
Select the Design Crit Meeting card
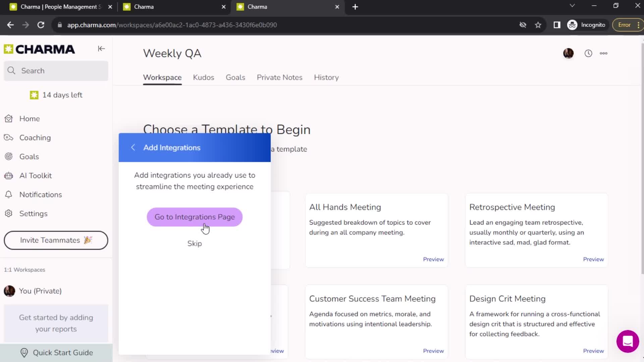tap(536, 322)
